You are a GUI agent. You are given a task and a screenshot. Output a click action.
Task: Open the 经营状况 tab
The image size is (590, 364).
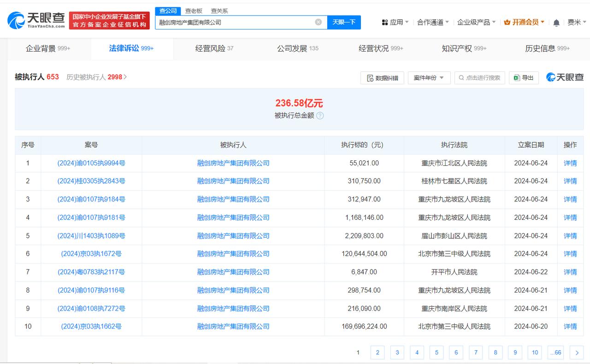coord(381,48)
